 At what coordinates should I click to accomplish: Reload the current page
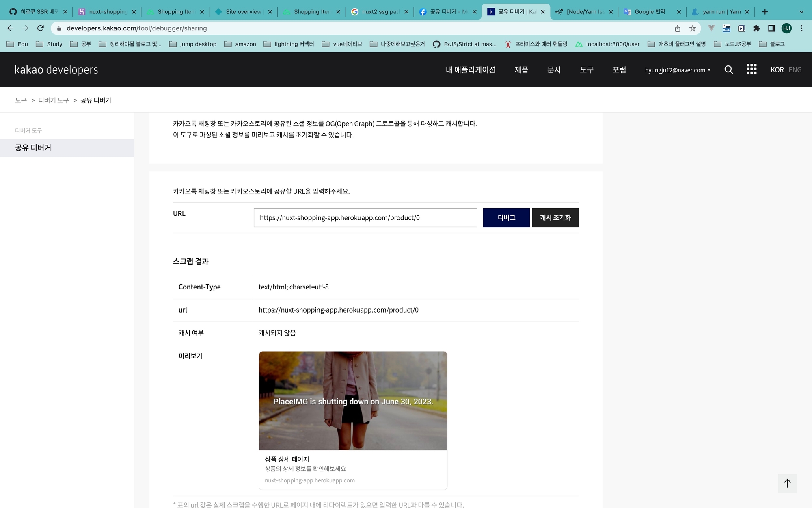pyautogui.click(x=40, y=28)
